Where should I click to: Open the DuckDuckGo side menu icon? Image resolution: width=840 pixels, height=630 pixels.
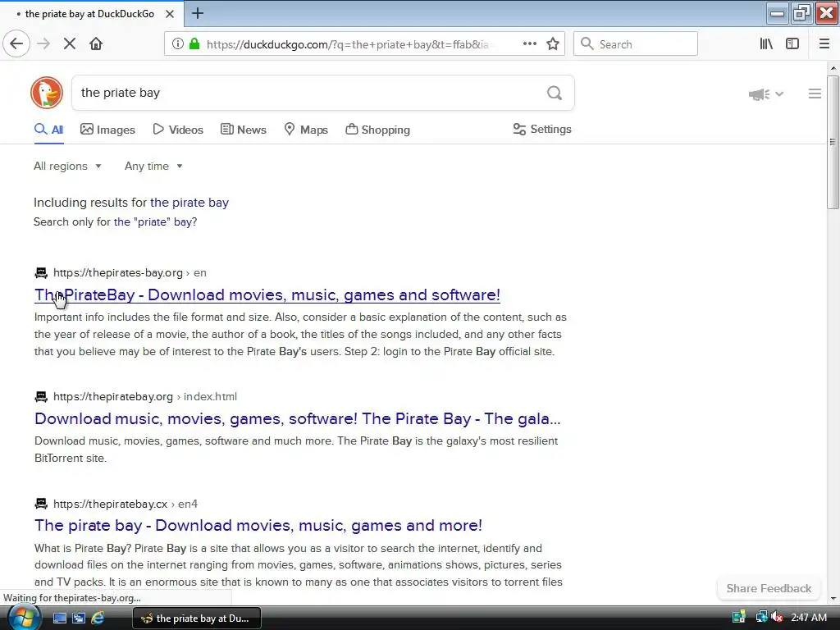click(x=815, y=94)
